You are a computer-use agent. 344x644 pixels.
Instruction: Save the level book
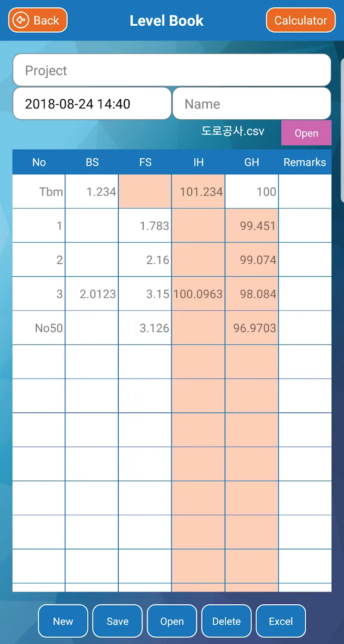[x=117, y=621]
